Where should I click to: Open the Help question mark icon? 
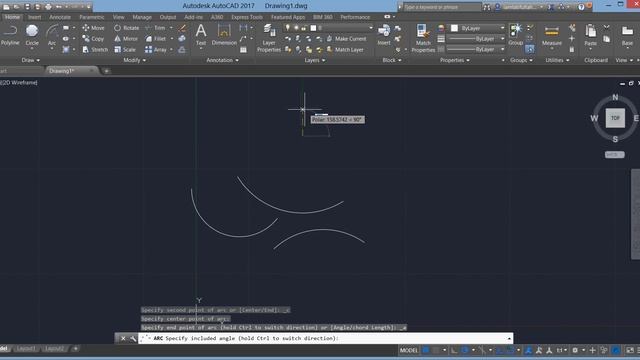pos(581,7)
